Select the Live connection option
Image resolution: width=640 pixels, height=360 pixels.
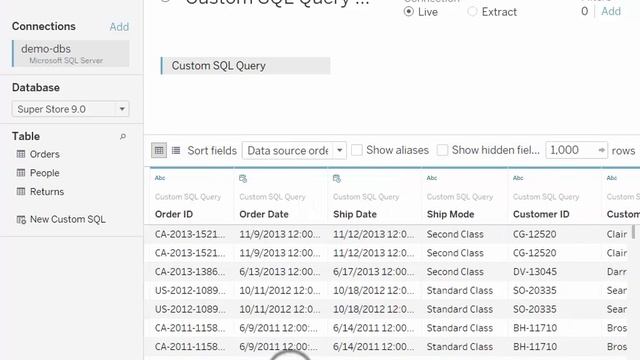coord(409,12)
